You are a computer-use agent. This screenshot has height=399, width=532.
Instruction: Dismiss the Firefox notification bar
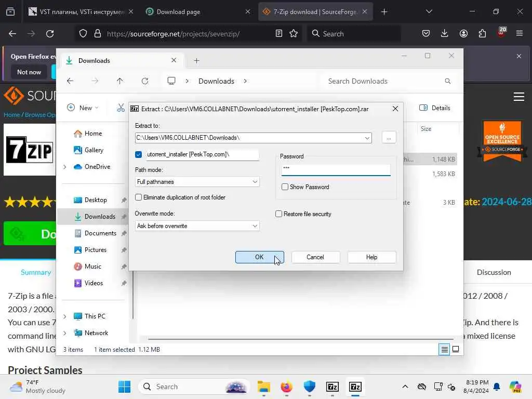(x=519, y=56)
